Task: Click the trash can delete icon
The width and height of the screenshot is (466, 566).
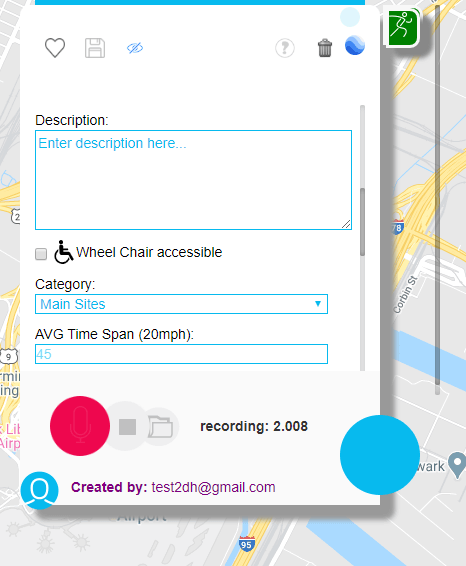Action: pyautogui.click(x=325, y=48)
